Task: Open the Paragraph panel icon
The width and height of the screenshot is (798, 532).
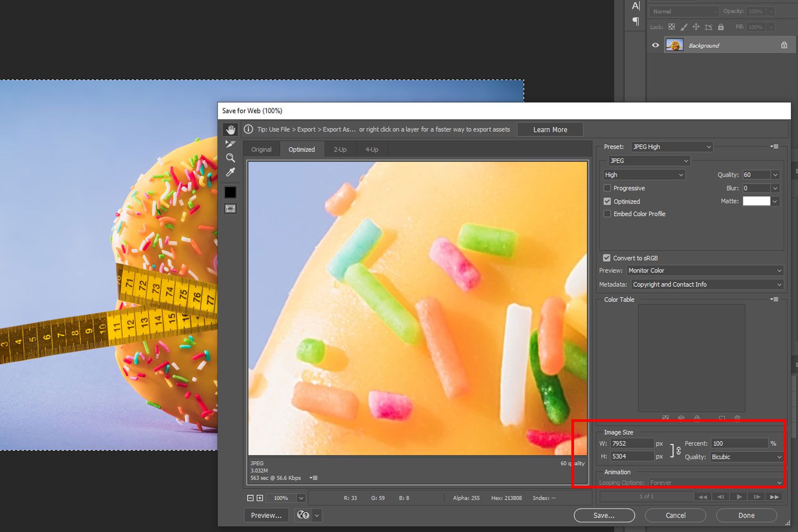Action: 636,21
